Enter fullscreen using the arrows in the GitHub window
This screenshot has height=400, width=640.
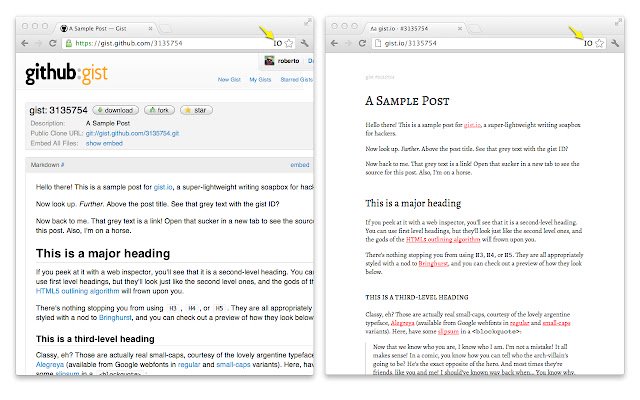pyautogui.click(x=308, y=23)
